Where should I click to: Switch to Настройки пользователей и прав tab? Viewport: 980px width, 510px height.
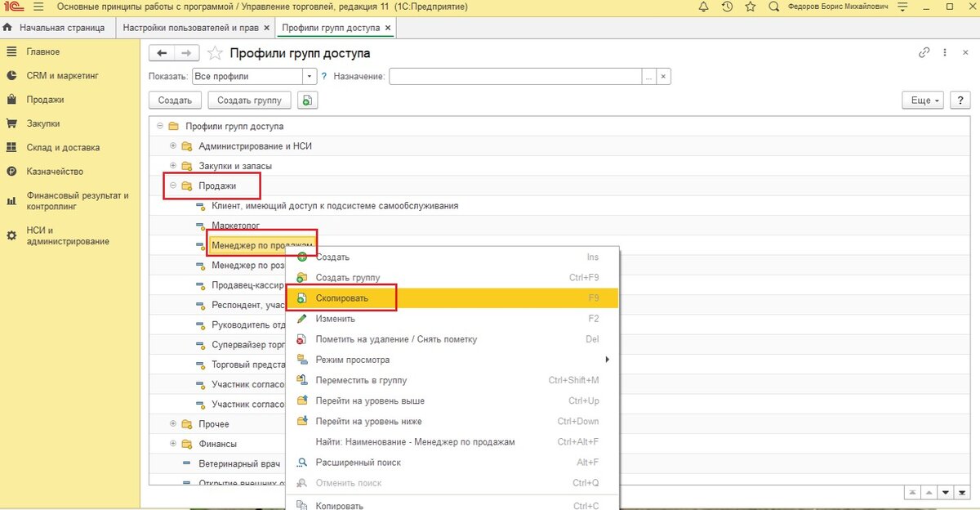pos(194,27)
